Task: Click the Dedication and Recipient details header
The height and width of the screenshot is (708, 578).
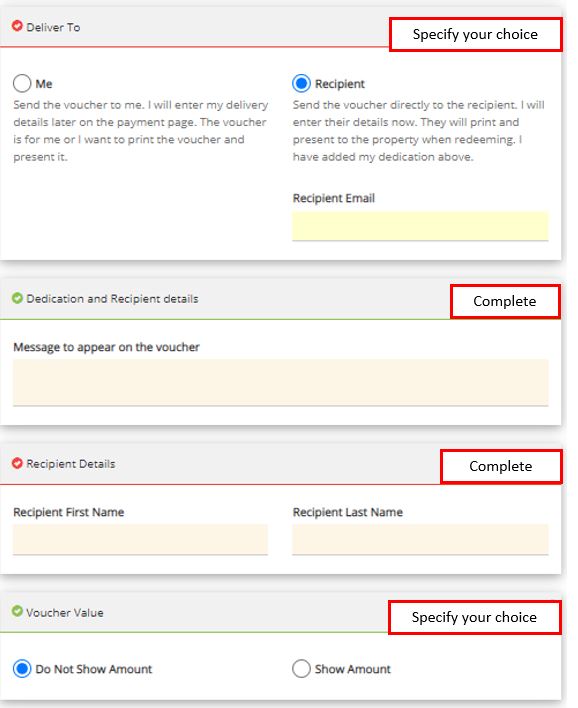Action: pos(112,299)
